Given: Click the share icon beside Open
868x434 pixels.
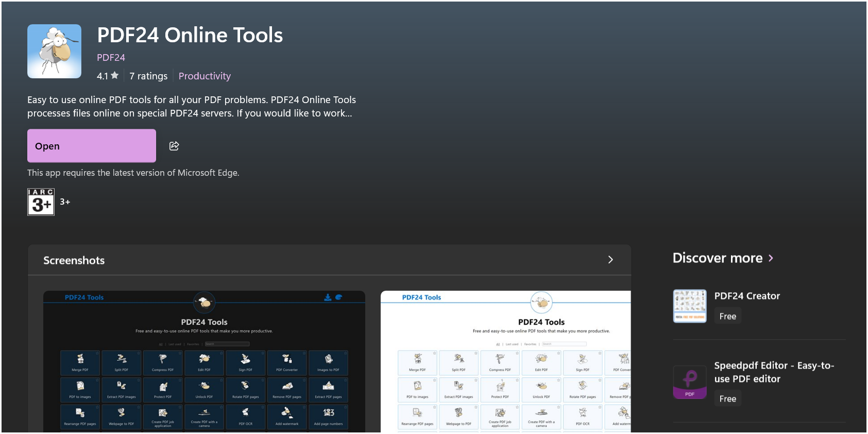Looking at the screenshot, I should 174,146.
